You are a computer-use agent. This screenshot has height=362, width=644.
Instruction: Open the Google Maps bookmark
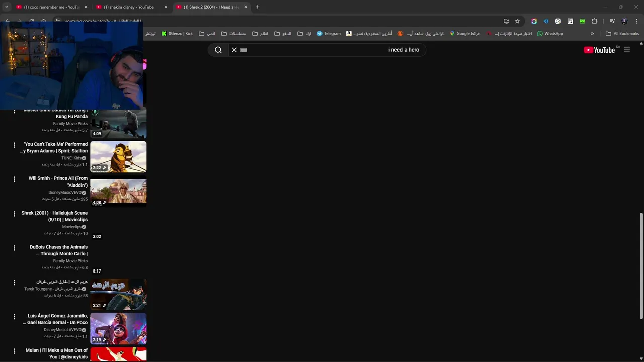pyautogui.click(x=465, y=34)
